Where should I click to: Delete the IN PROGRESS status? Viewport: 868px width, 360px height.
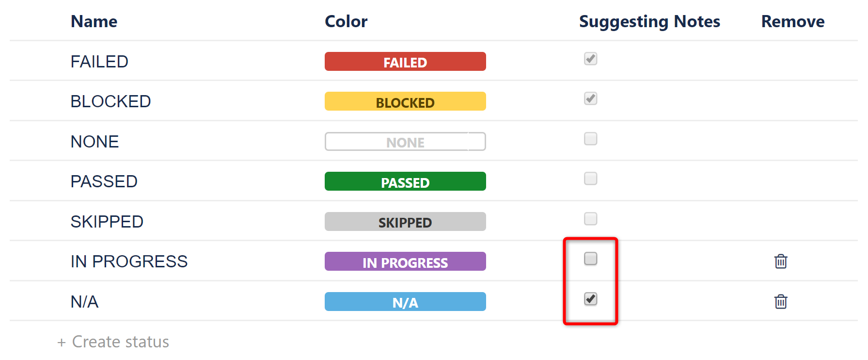(x=781, y=261)
